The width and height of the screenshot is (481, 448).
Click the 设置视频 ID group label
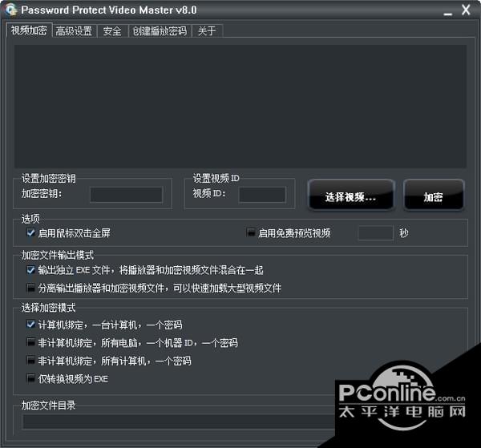[x=216, y=178]
